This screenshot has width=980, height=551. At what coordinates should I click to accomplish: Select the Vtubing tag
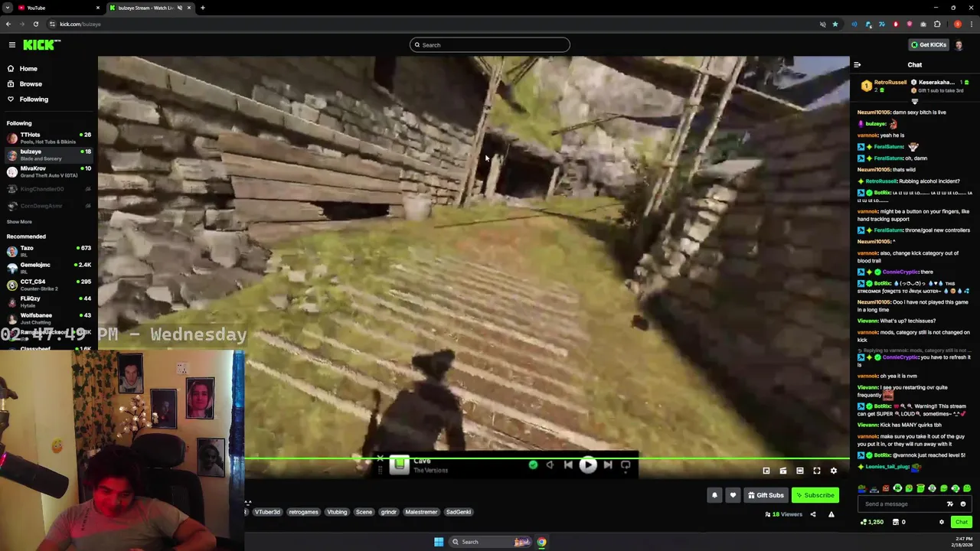[337, 512]
